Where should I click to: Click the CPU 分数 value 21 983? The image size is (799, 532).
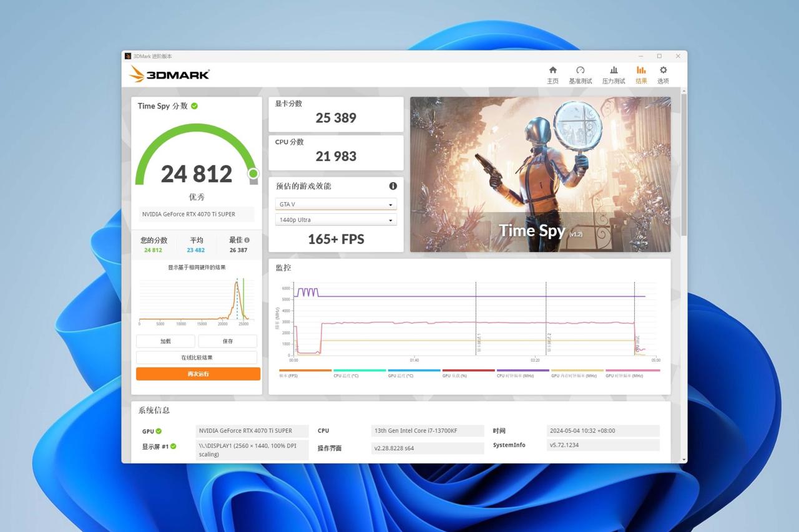pyautogui.click(x=336, y=157)
